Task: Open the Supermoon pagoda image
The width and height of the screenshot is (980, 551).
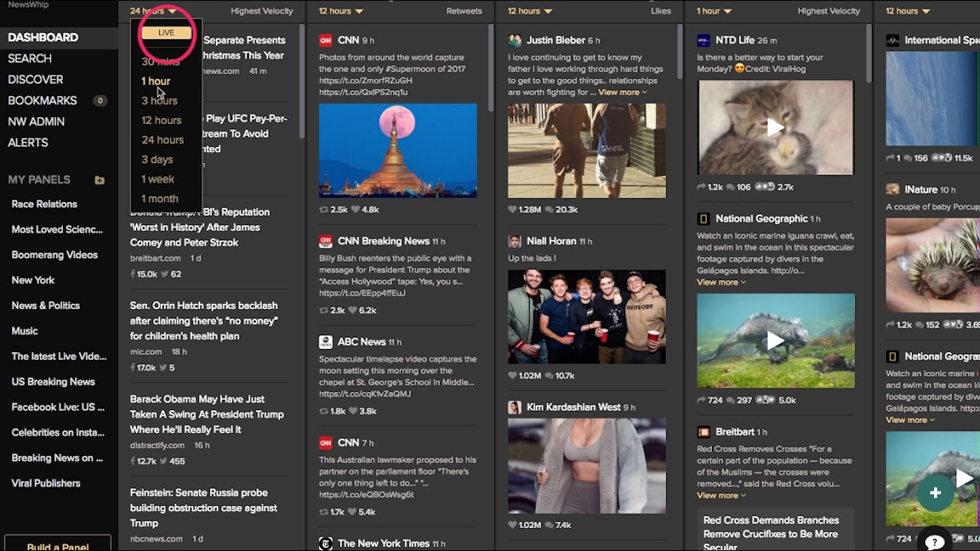Action: click(x=397, y=151)
